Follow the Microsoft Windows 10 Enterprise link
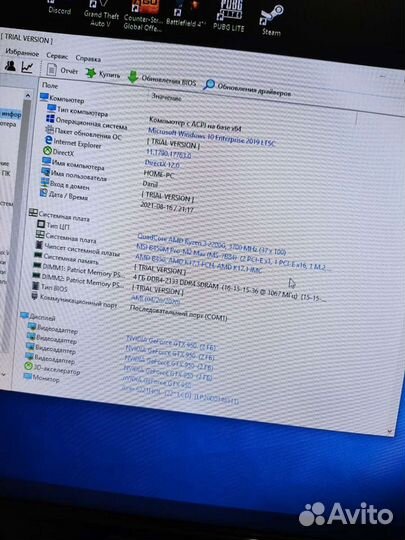The width and height of the screenshot is (405, 540). [211, 136]
